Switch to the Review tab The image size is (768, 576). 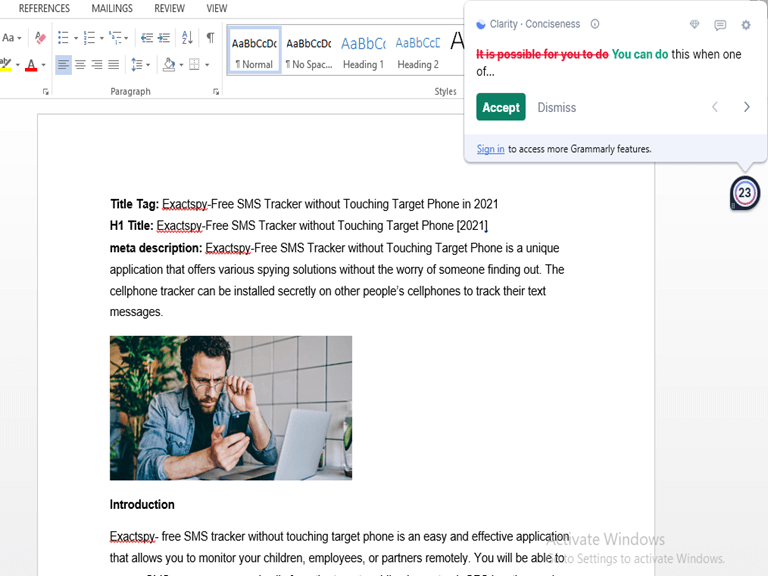click(169, 8)
